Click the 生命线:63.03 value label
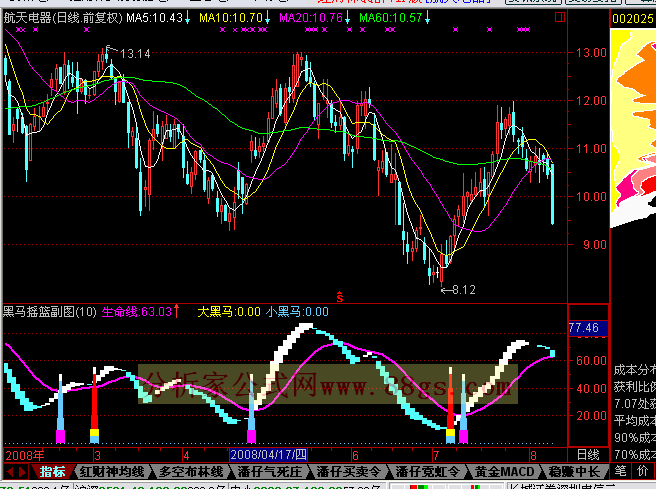Viewport: 656px width, 489px height. (137, 312)
